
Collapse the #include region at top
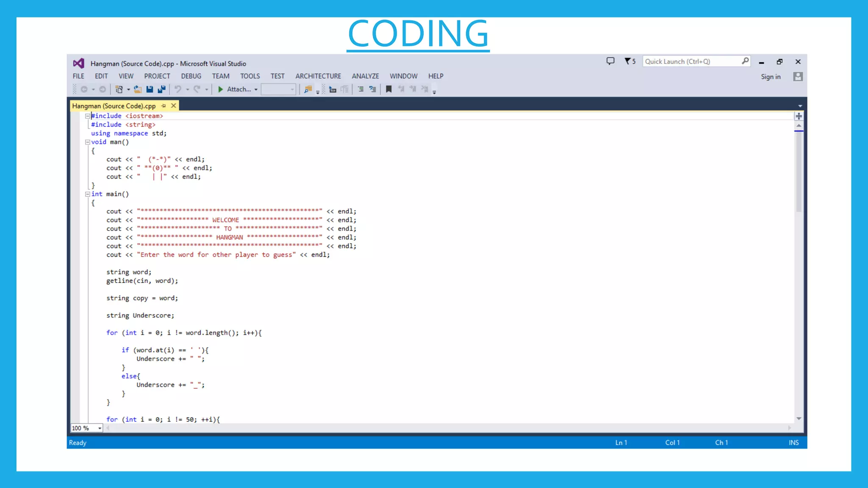click(x=87, y=116)
